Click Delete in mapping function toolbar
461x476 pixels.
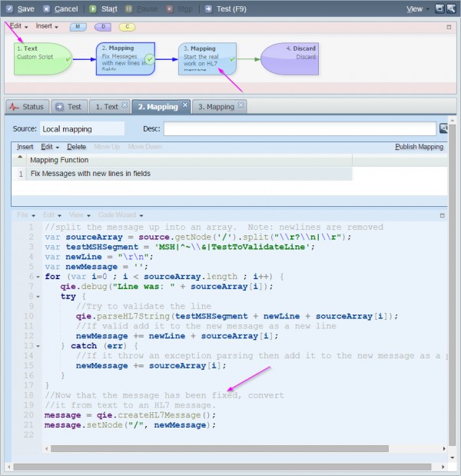pos(76,147)
